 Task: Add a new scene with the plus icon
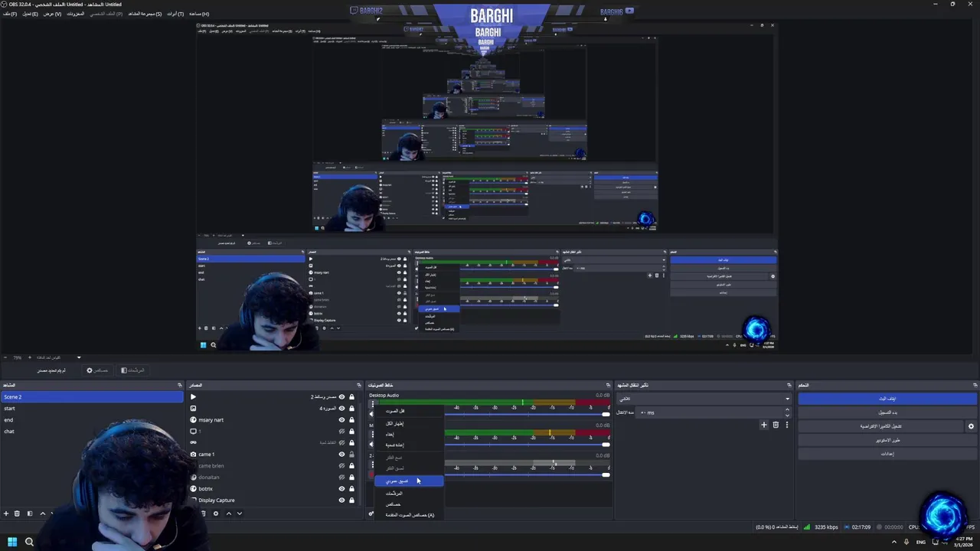[x=6, y=514]
